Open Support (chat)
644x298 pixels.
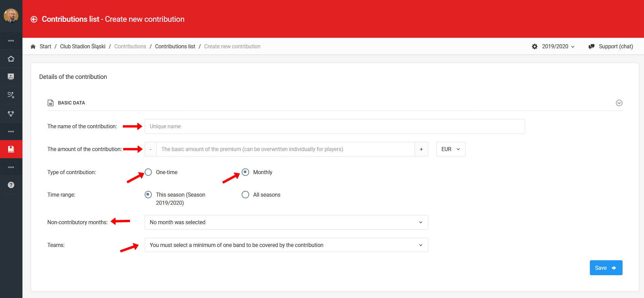611,47
